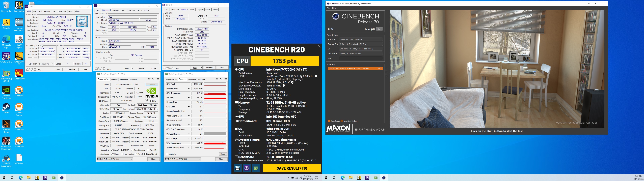Expand the Tools dropdown arrow in CPU-Z Memory window
Image resolution: width=644 pixels, height=181 pixels.
pyautogui.click(x=201, y=68)
